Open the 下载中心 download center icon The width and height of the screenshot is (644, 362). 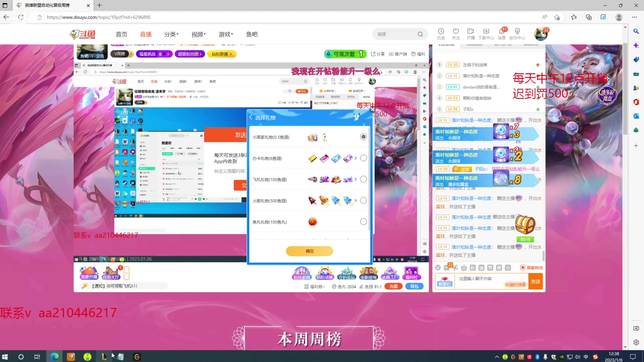[x=486, y=34]
